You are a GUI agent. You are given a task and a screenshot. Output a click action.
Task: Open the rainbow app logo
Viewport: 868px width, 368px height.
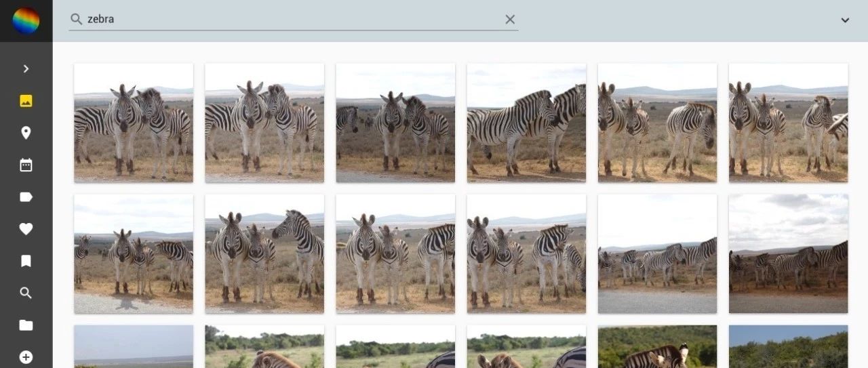coord(26,20)
